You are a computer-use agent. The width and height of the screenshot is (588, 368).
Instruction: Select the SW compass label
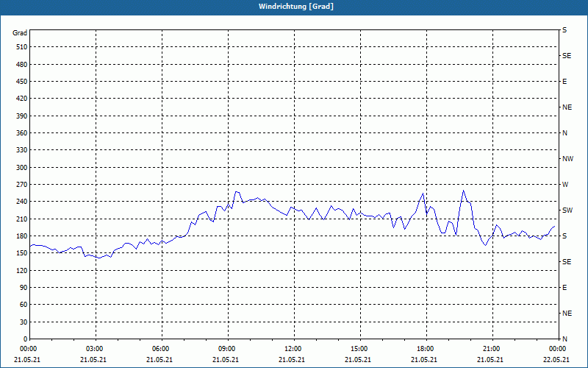click(567, 210)
